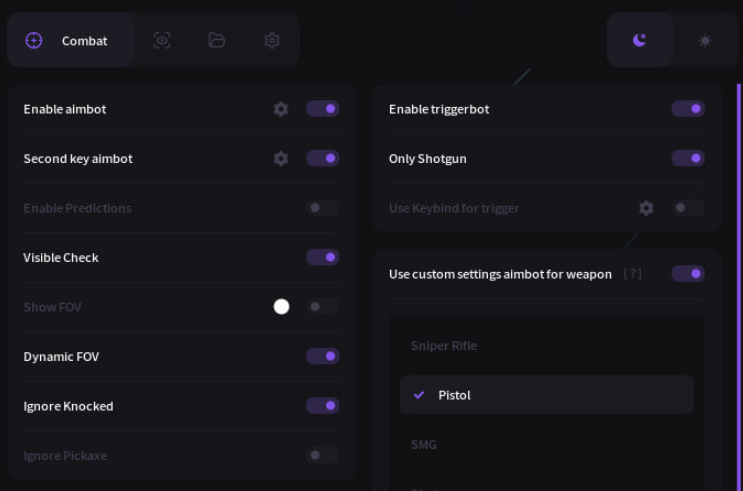Screen dimensions: 743x491
Task: Open gear settings for Second key aimbot
Action: pos(281,158)
